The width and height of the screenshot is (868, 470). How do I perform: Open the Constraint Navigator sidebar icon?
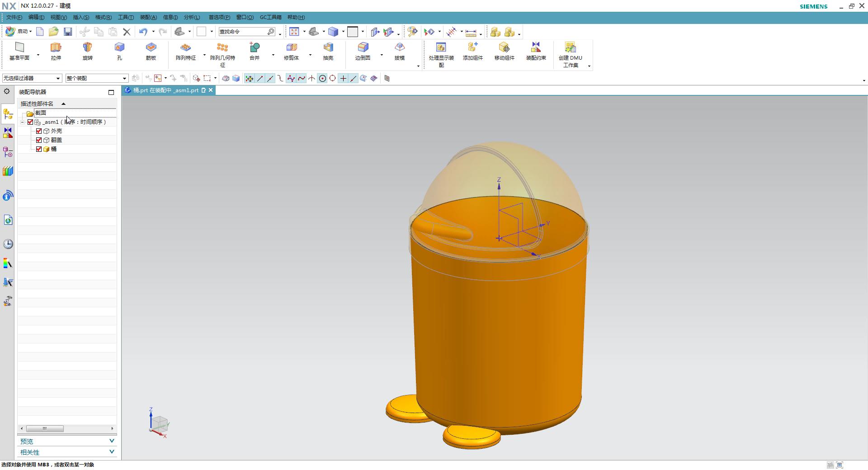[8, 133]
